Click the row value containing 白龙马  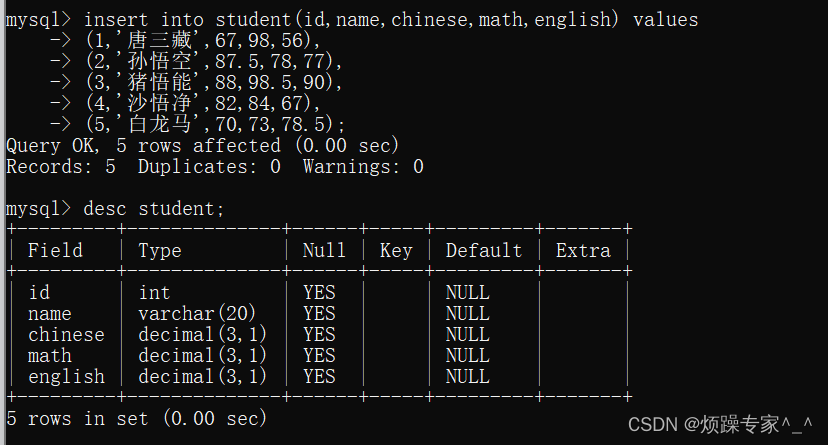point(215,125)
